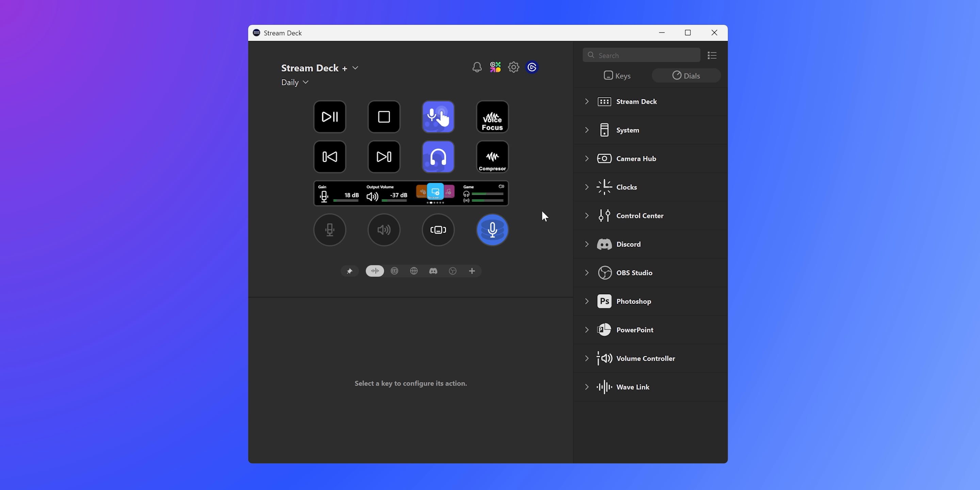Viewport: 980px width, 490px height.
Task: Open Stream Deck settings gear
Action: click(513, 67)
